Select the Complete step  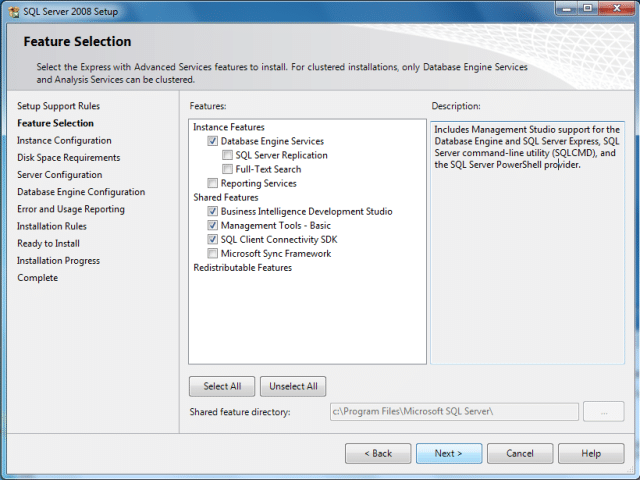pyautogui.click(x=38, y=278)
